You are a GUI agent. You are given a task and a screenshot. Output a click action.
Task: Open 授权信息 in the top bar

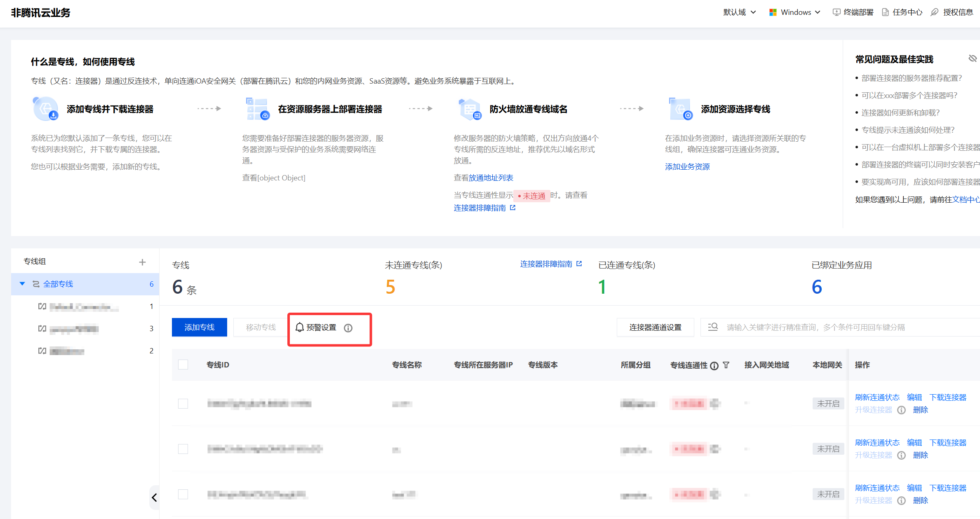tap(952, 12)
